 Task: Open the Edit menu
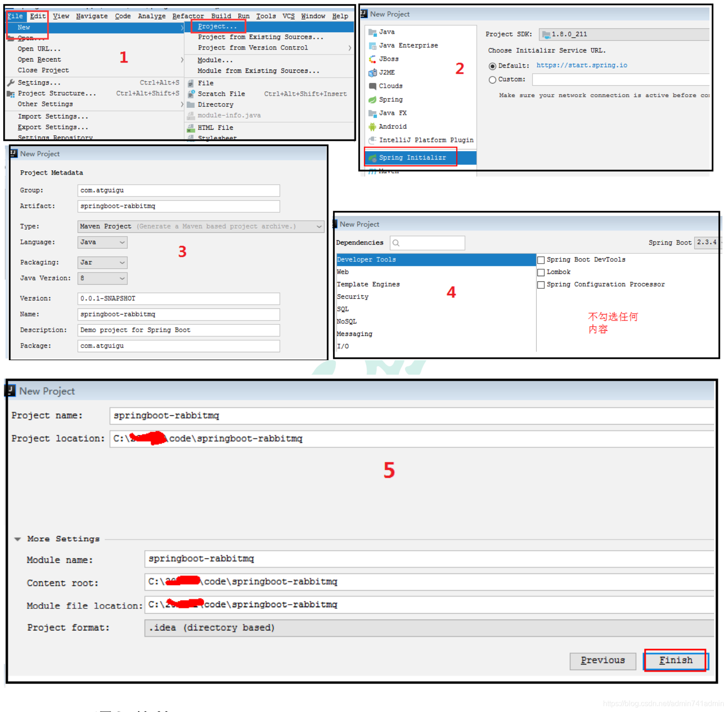click(x=38, y=16)
